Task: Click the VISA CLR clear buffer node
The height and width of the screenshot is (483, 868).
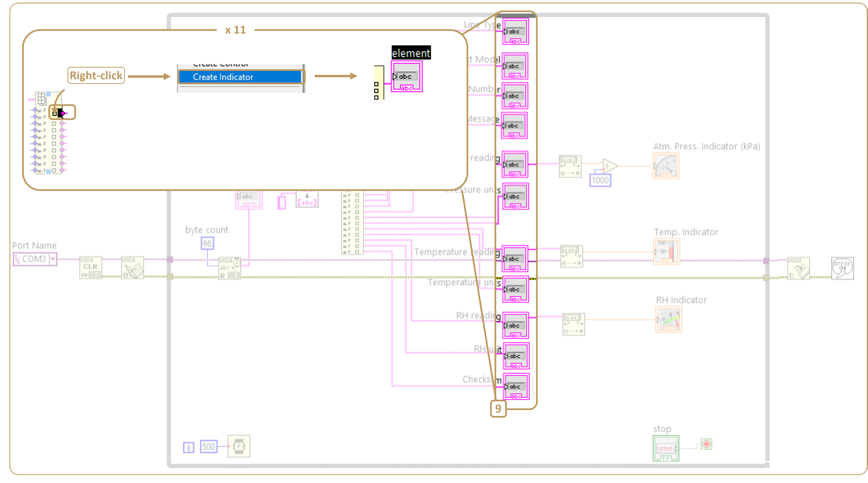Action: 91,268
